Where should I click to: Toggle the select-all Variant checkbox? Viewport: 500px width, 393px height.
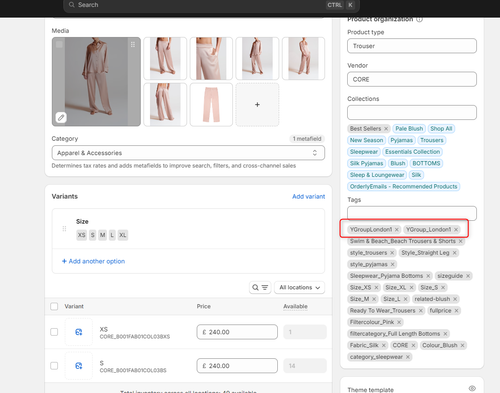coord(54,306)
